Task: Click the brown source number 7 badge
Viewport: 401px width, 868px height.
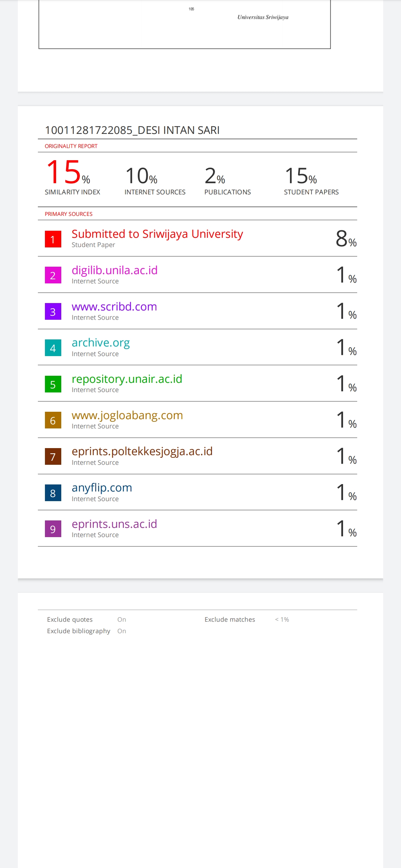Action: coord(53,457)
